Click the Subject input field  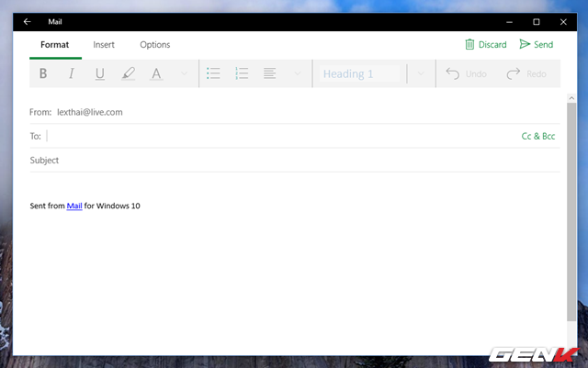tap(276, 161)
